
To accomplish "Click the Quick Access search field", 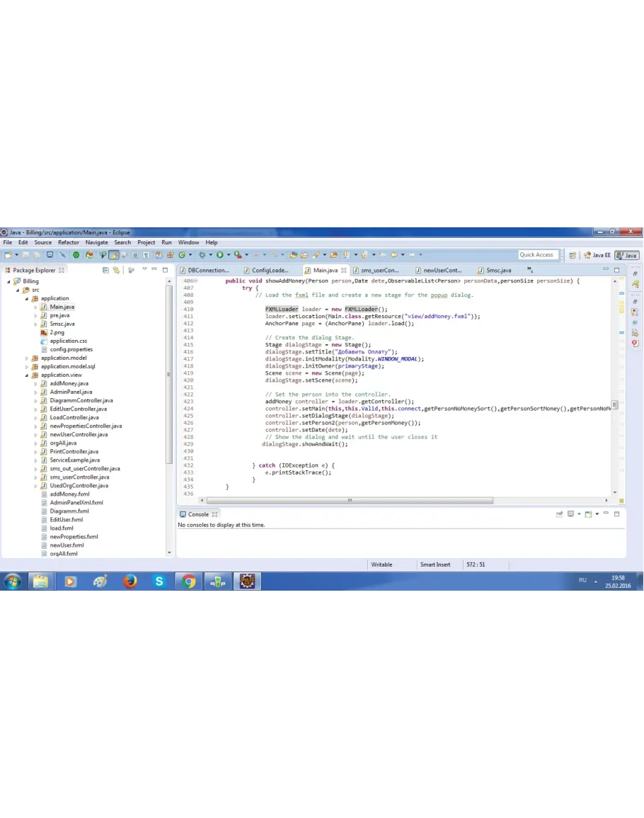I will click(x=537, y=255).
